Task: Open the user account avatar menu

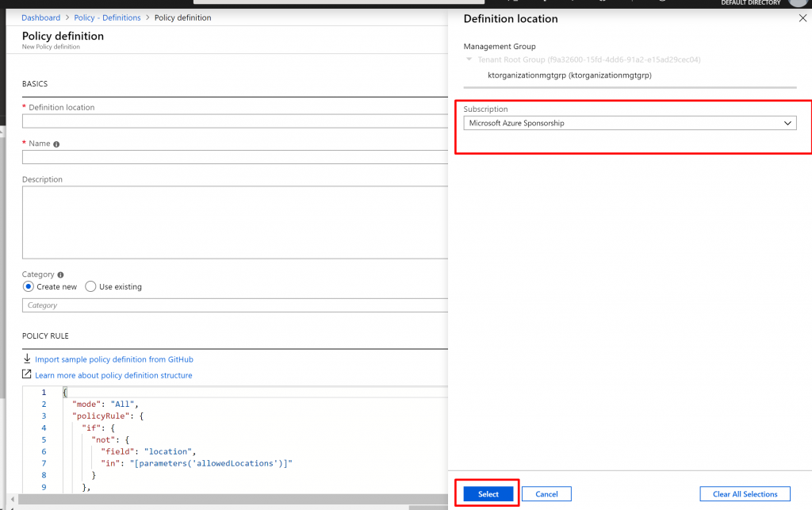Action: [799, 2]
